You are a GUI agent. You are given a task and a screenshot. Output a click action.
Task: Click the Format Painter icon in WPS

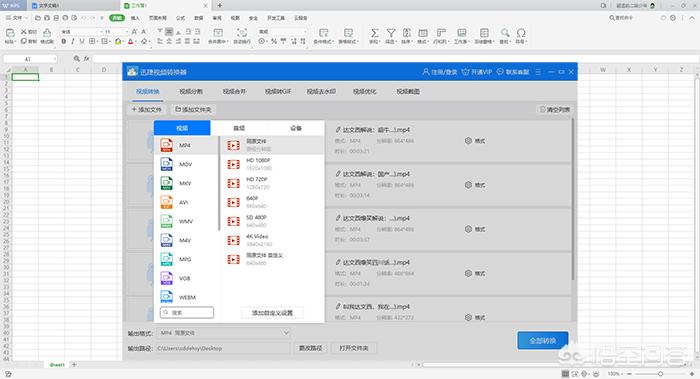click(x=47, y=33)
